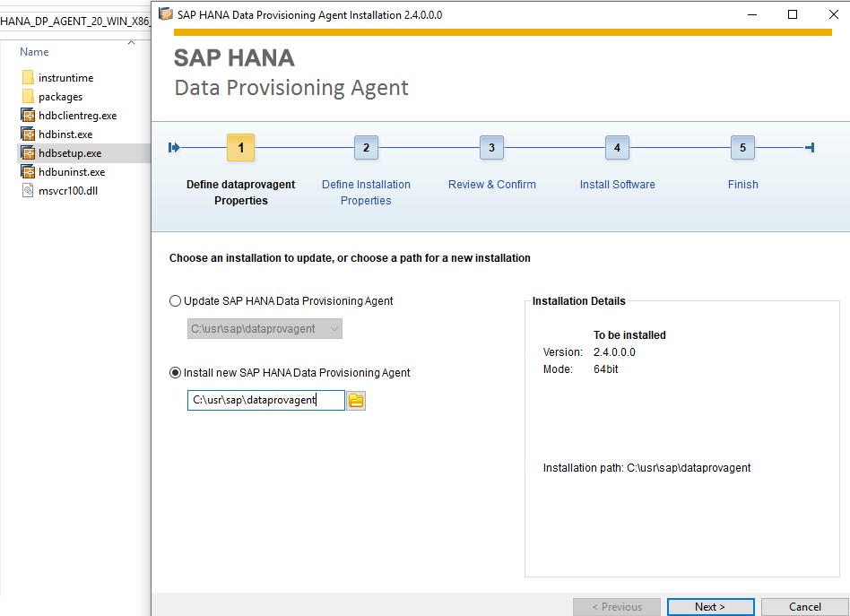Click the hdbinst.exe file icon

pyautogui.click(x=28, y=134)
